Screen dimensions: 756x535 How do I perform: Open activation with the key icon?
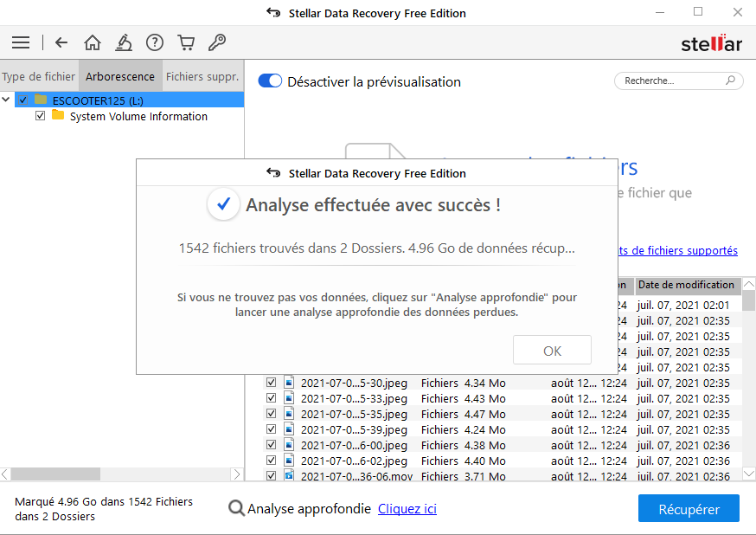coord(217,42)
